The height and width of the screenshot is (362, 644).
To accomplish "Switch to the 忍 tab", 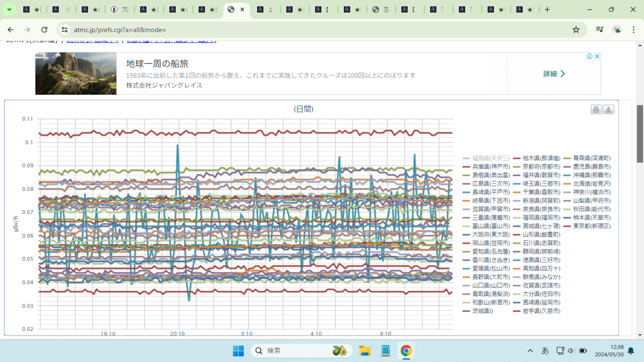I will pos(380,10).
